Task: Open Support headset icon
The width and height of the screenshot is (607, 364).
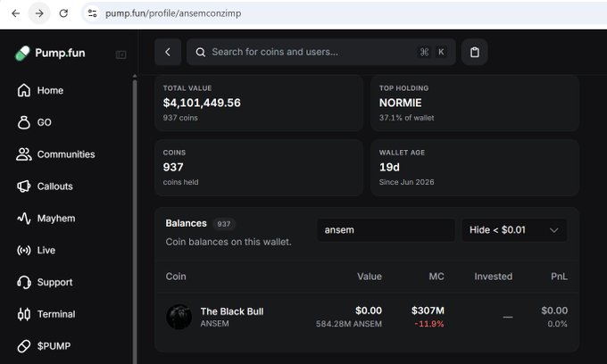Action: (x=23, y=282)
